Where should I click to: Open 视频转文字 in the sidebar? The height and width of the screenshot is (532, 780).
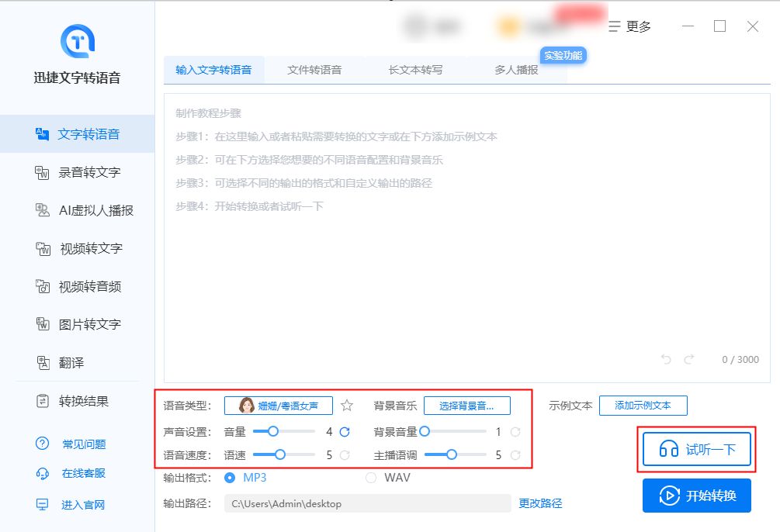77,249
